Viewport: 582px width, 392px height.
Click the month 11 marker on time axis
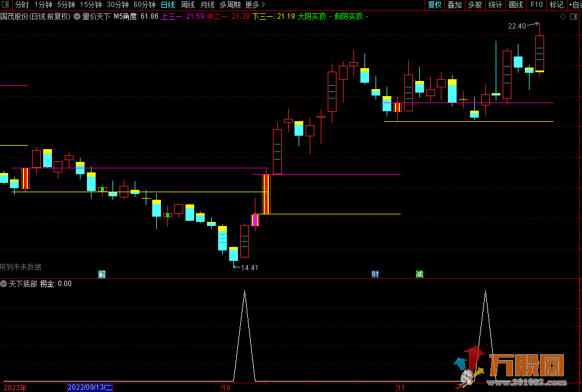click(401, 388)
